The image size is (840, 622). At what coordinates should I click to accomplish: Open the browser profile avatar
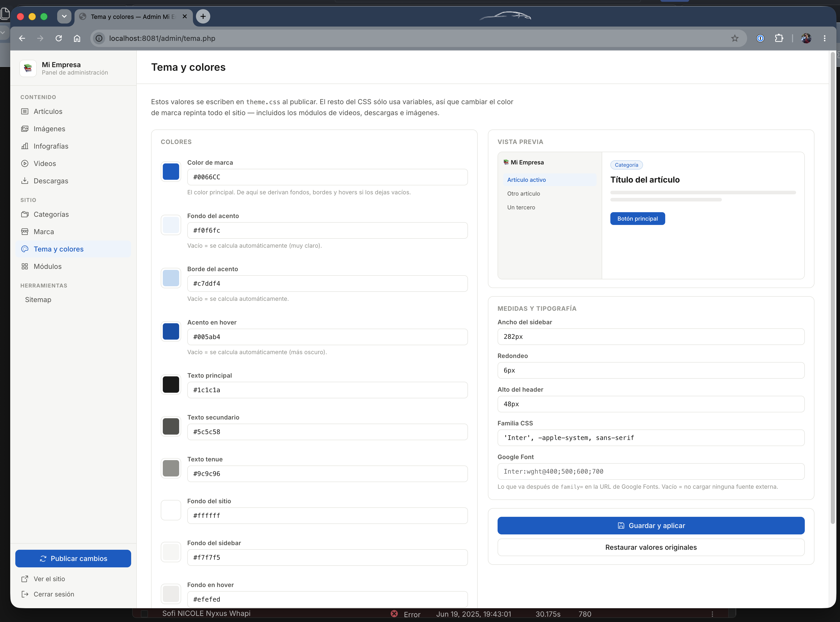[806, 38]
